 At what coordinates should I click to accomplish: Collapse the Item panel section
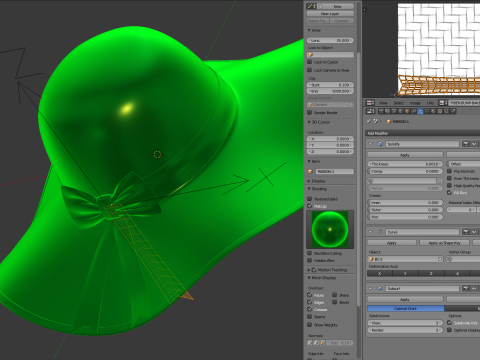(x=309, y=161)
